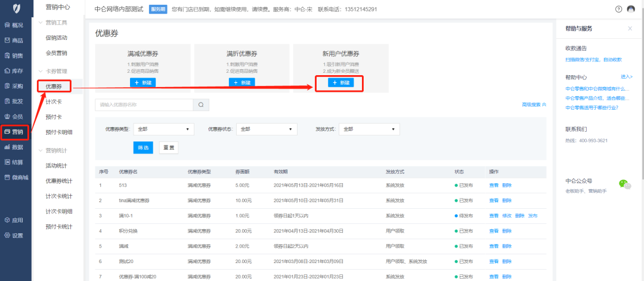The width and height of the screenshot is (644, 281).
Task: Click 新建 under 满减优惠券
Action: [143, 82]
